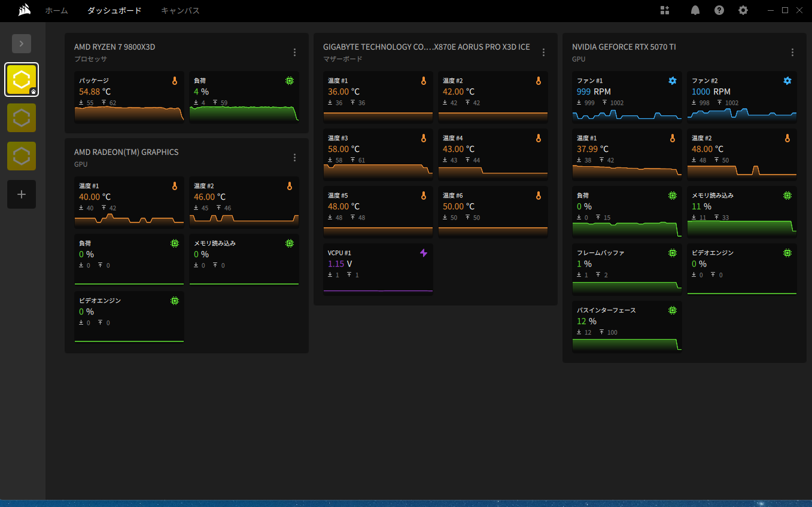Click the AMD RADEON(TM) GRAPHICS title
The width and height of the screenshot is (812, 507).
126,152
